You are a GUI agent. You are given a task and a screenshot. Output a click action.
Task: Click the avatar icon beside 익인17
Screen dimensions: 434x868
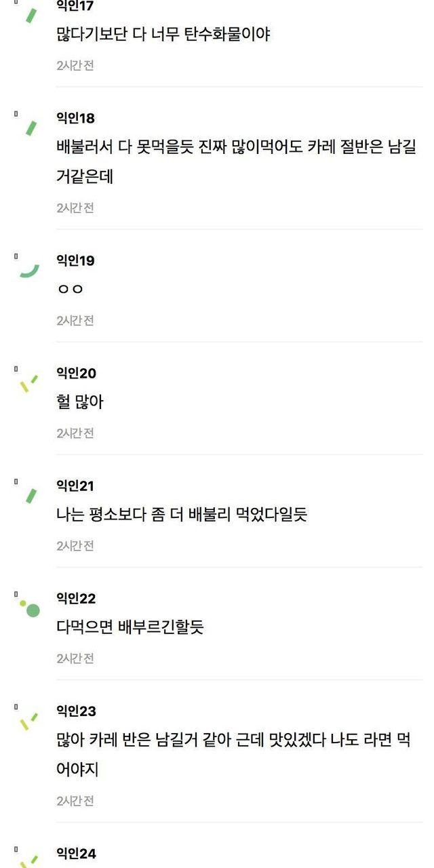[30, 15]
